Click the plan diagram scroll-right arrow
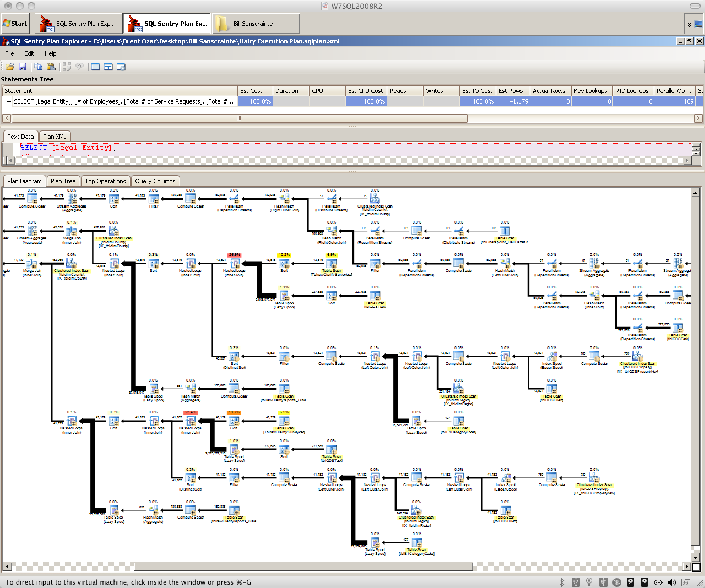 click(x=687, y=566)
